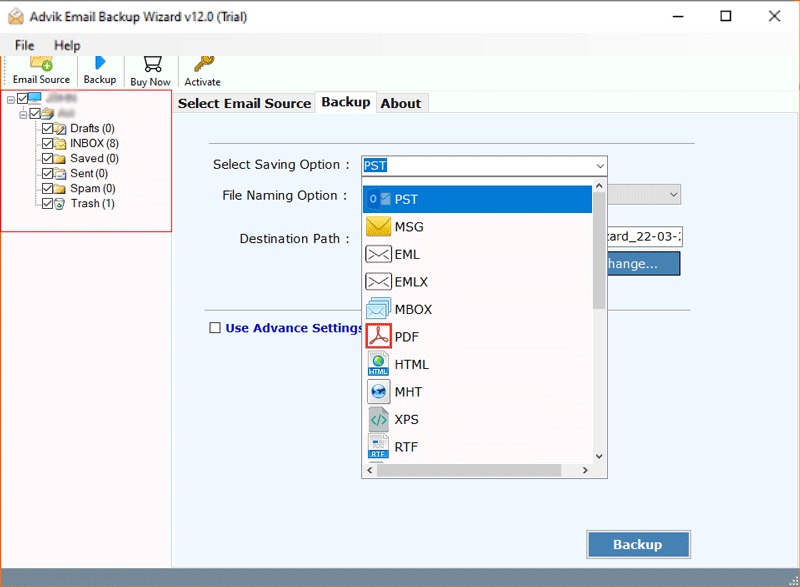
Task: Click the XPS code icon
Action: 379,420
